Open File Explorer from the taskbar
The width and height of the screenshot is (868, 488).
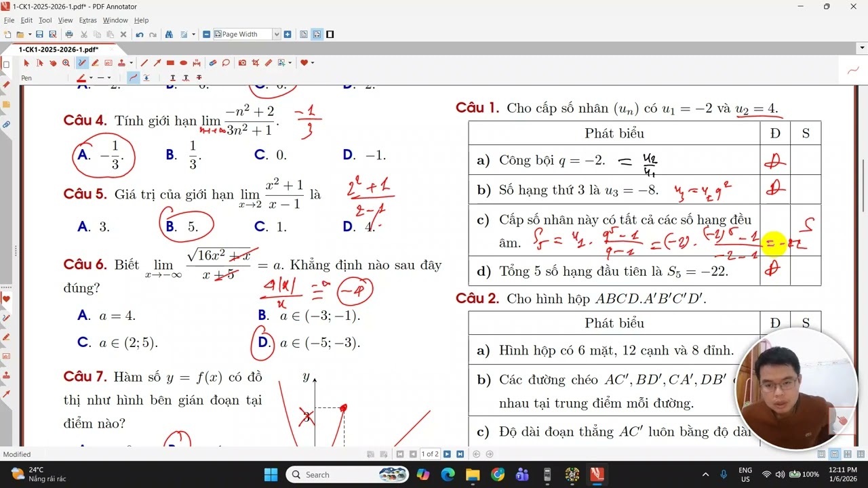(x=473, y=474)
